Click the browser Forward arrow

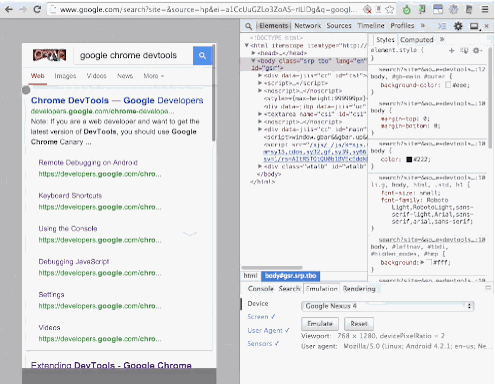[23, 9]
